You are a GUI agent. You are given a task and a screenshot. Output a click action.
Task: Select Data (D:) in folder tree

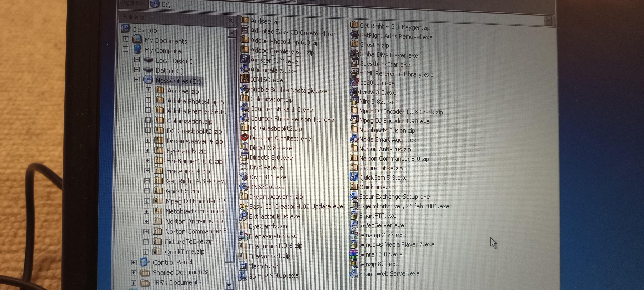point(169,71)
